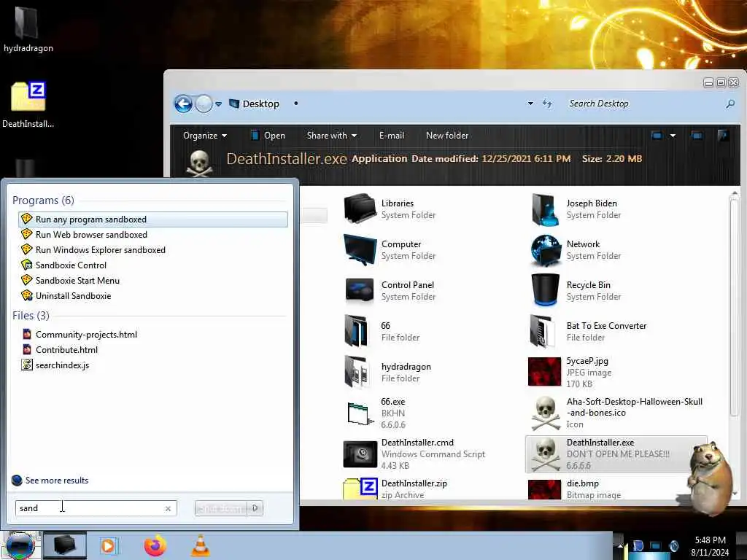
Task: Create a New folder from toolbar
Action: click(x=447, y=136)
